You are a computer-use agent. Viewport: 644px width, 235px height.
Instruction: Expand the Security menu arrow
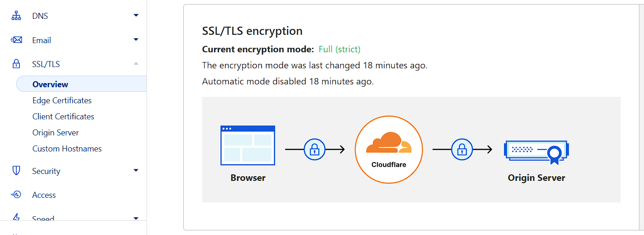(x=136, y=170)
